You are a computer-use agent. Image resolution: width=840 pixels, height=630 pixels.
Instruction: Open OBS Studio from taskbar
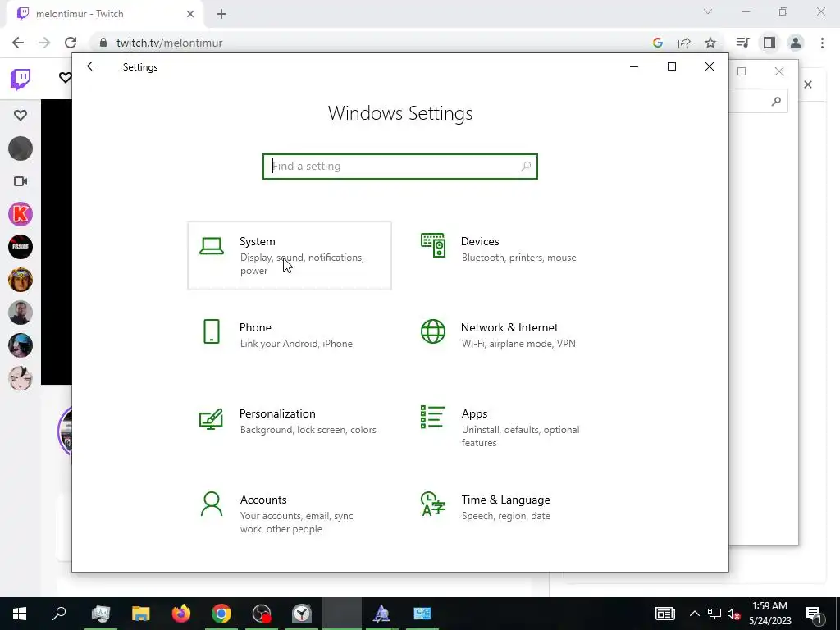262,614
